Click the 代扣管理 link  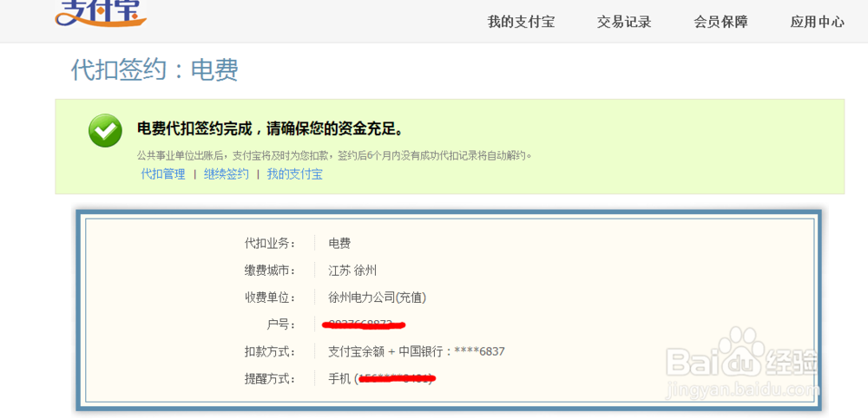click(163, 174)
